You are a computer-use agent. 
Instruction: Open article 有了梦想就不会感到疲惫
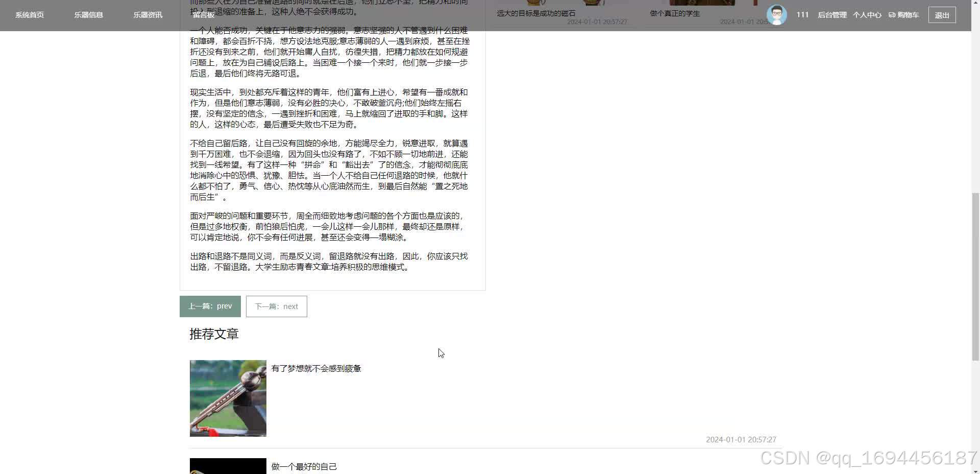tap(316, 368)
